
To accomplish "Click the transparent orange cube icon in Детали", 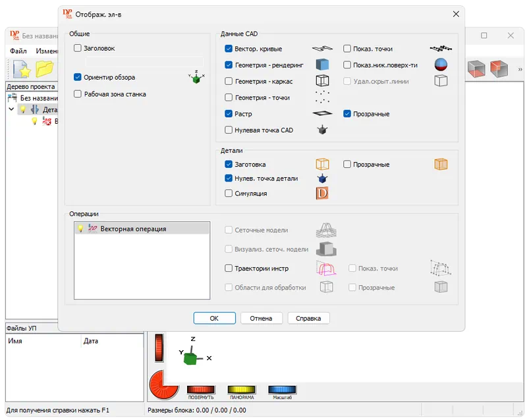I will pyautogui.click(x=441, y=165).
